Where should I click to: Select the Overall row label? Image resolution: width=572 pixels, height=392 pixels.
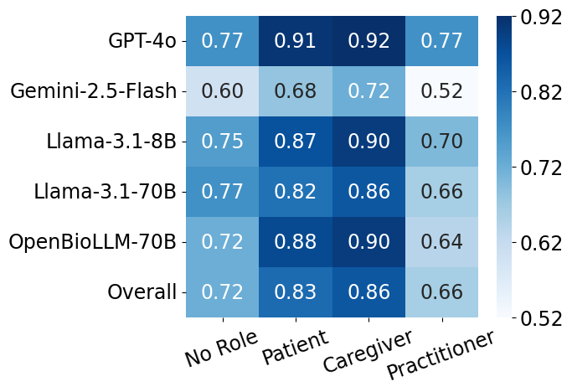(142, 293)
